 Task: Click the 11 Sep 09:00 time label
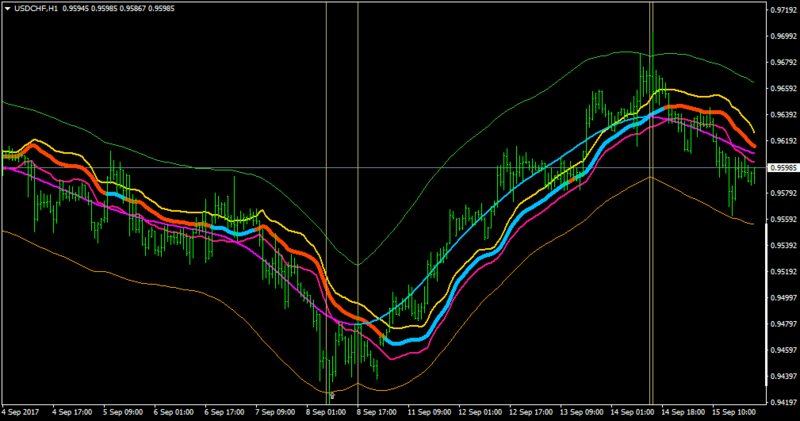[429, 412]
